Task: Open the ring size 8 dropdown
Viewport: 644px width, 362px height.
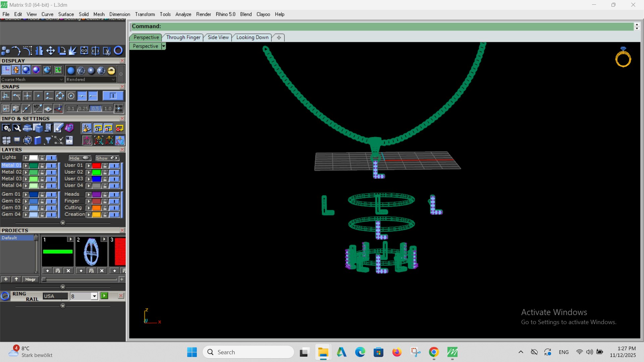Action: coord(94,296)
